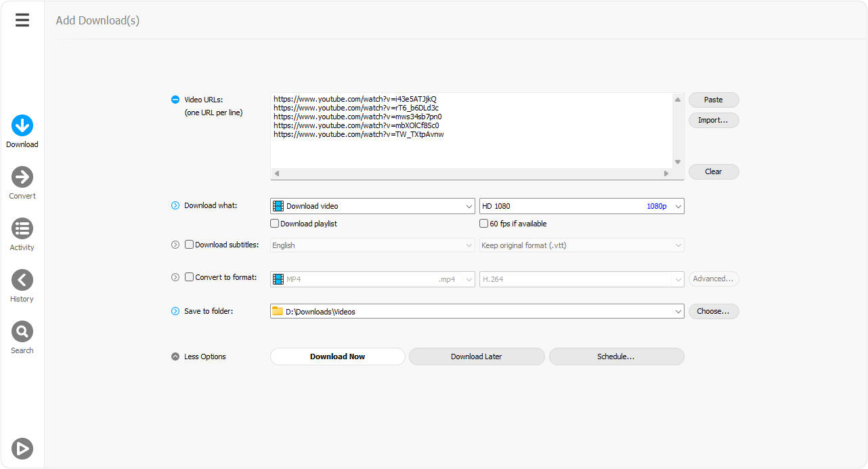Viewport: 868px width, 469px height.
Task: Enable the Download playlist option
Action: (x=275, y=223)
